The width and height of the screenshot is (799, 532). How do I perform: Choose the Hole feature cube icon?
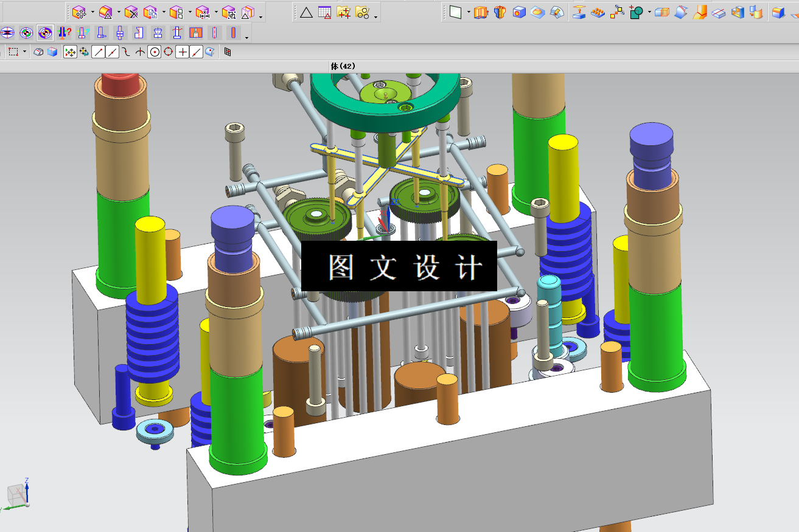[519, 12]
